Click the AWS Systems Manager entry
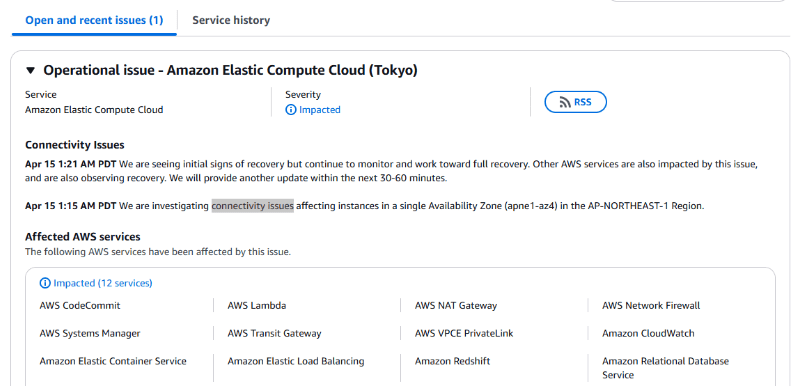 tap(90, 334)
